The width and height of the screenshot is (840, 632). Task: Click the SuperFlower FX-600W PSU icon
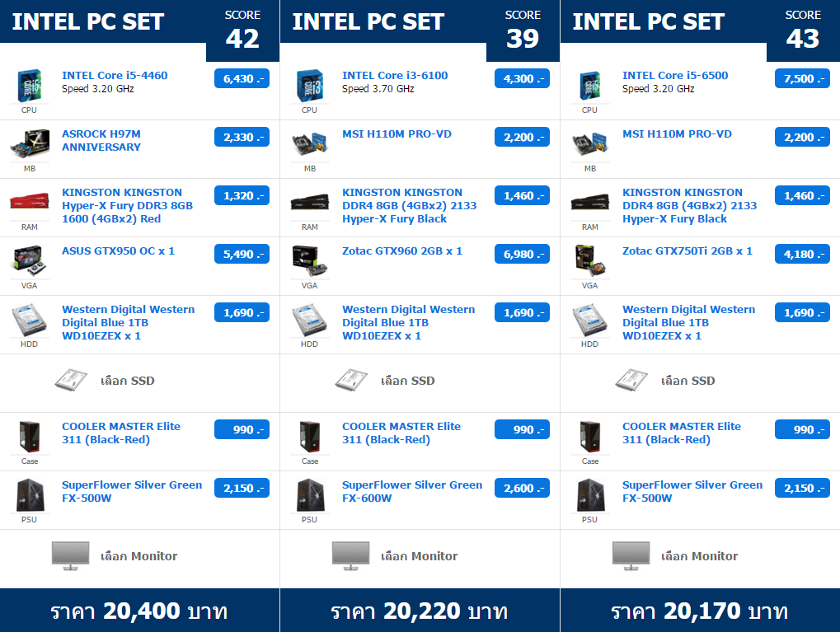coord(309,494)
